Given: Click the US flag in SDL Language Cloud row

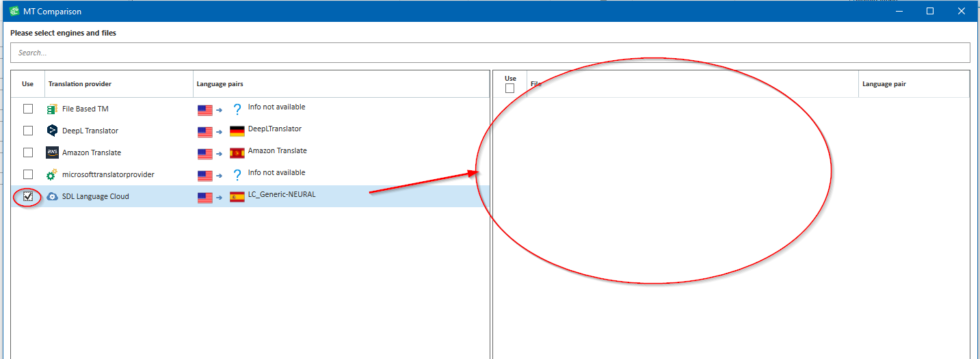Looking at the screenshot, I should pyautogui.click(x=205, y=198).
